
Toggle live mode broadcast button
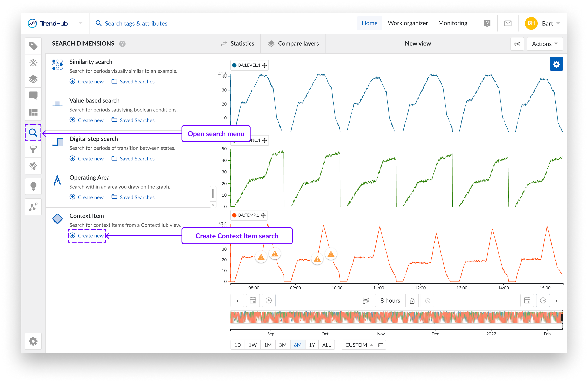tap(517, 44)
